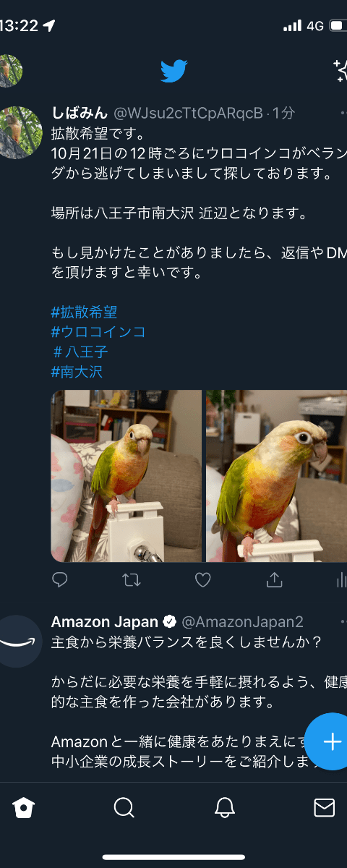Image resolution: width=347 pixels, height=868 pixels.
Task: View second parrot photo close-up
Action: tap(277, 476)
